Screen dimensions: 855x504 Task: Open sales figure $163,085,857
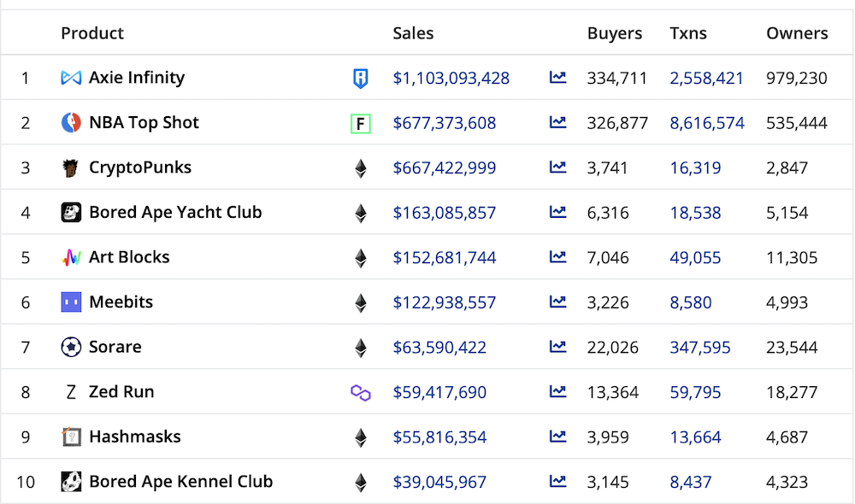click(x=445, y=213)
